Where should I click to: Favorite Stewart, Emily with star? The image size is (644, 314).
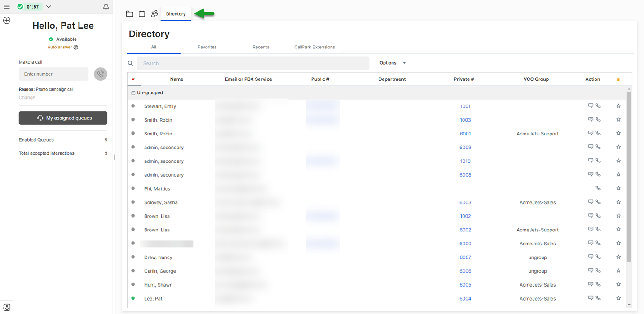618,106
